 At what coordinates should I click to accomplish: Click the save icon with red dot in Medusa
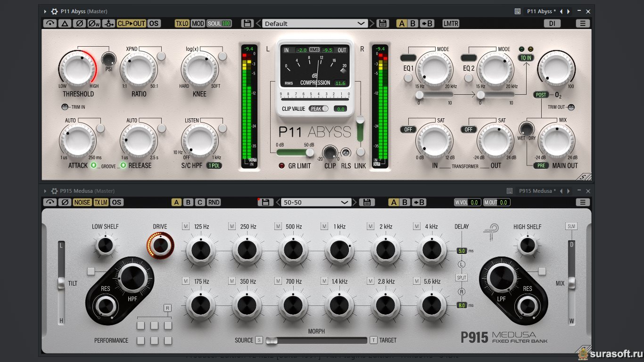[264, 202]
